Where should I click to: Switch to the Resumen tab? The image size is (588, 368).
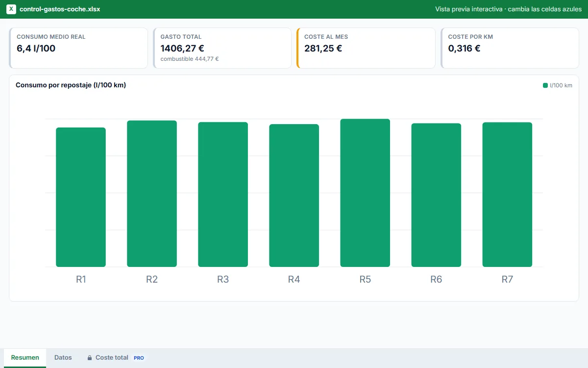[x=25, y=358]
